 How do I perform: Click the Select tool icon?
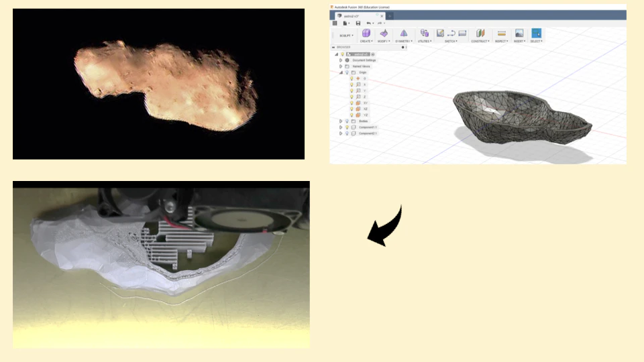pos(537,34)
